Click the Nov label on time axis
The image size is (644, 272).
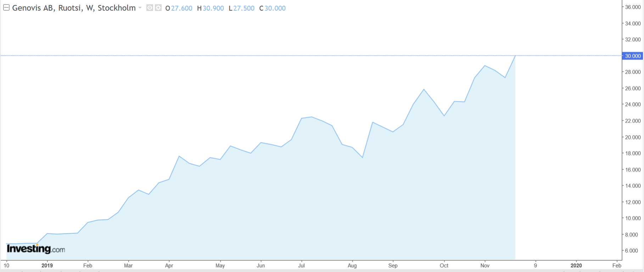tap(485, 266)
